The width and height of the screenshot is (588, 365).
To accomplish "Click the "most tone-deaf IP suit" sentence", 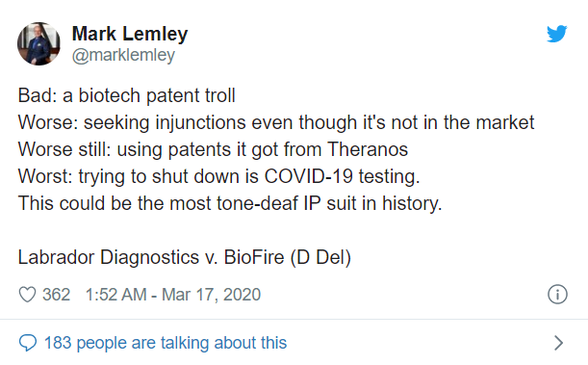I will (230, 203).
